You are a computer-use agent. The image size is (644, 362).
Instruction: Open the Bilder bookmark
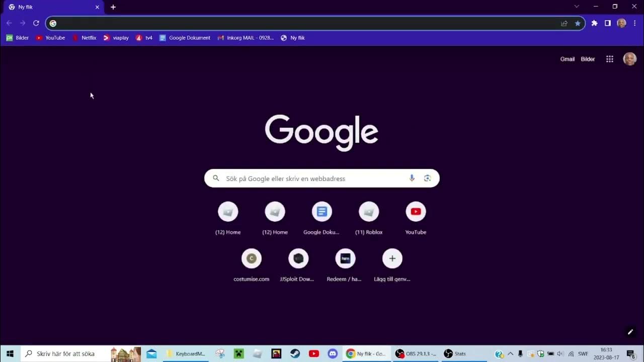18,38
